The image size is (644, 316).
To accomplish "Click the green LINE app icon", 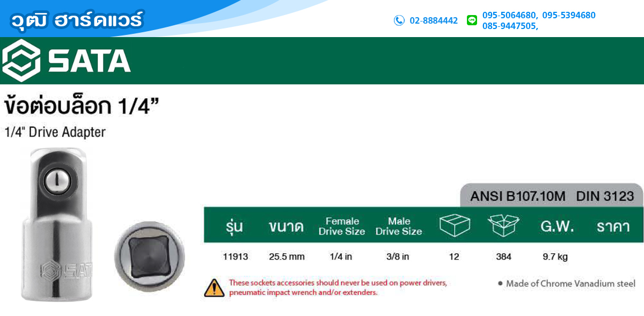I will 472,20.
